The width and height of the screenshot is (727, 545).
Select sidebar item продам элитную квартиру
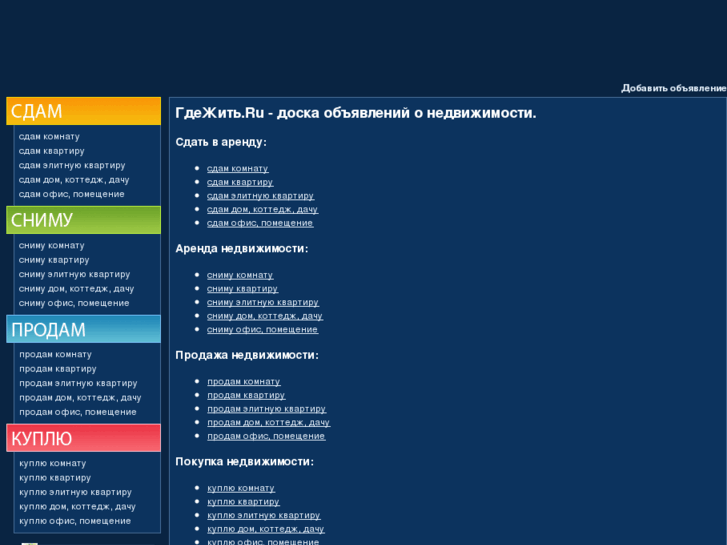coord(78,383)
